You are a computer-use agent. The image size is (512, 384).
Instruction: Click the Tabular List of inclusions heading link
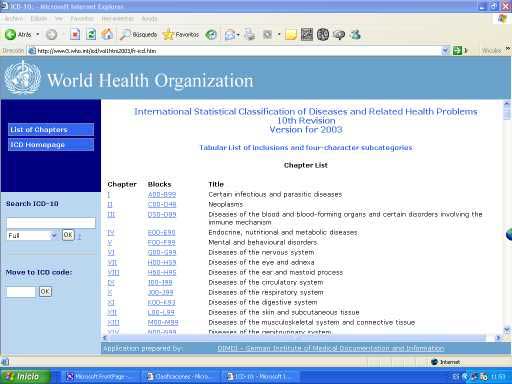point(306,147)
